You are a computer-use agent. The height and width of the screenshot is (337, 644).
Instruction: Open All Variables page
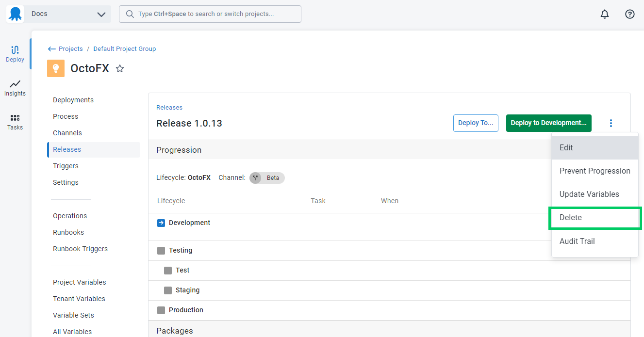[72, 332]
